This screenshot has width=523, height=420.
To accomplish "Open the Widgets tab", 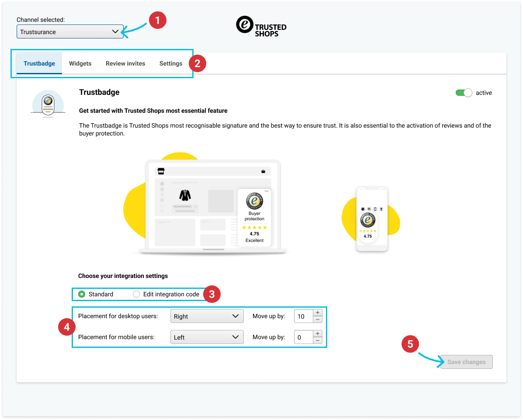I will [x=80, y=63].
